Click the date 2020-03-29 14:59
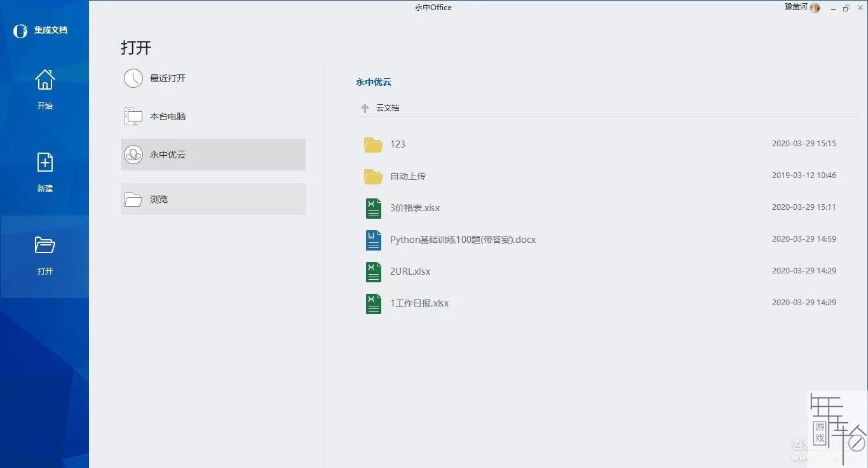 coord(804,239)
